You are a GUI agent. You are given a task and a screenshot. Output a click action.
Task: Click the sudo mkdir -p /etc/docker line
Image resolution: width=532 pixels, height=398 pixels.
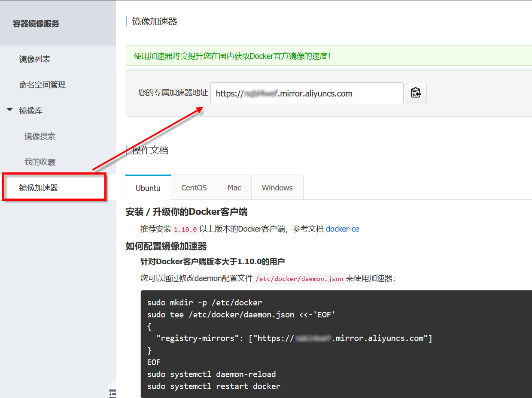point(204,302)
